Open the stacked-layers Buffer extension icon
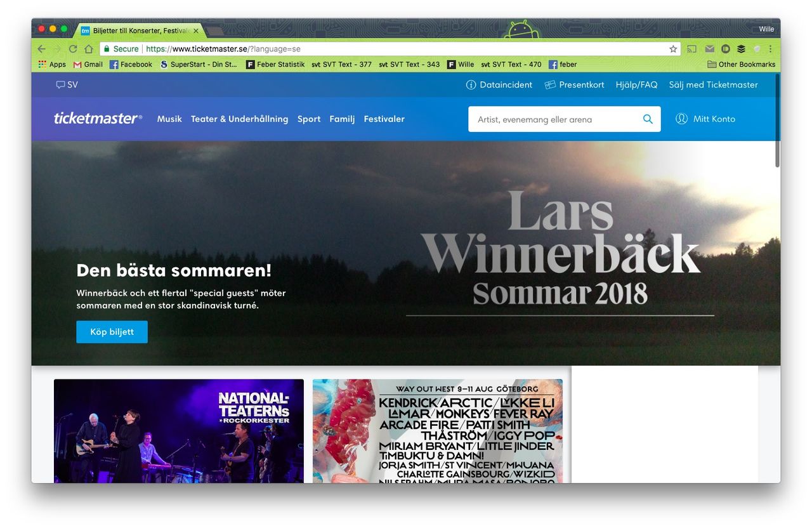Viewport: 812px width, 528px height. point(741,49)
